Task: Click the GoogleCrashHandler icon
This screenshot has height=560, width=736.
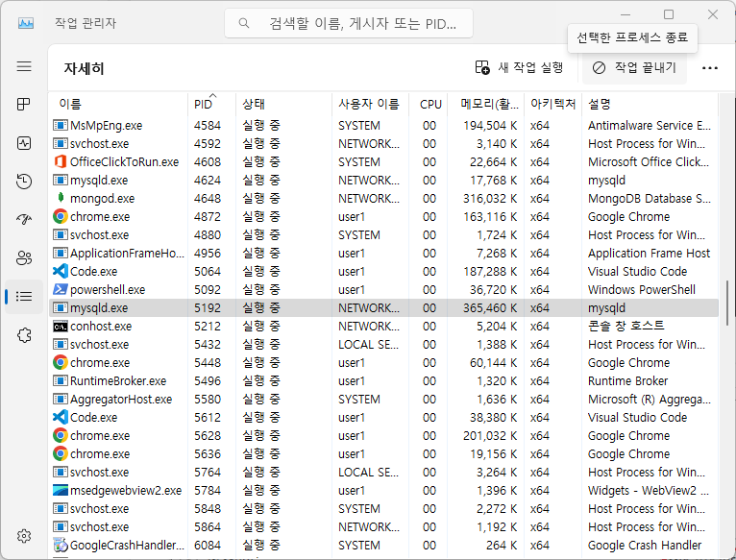Action: [x=61, y=545]
